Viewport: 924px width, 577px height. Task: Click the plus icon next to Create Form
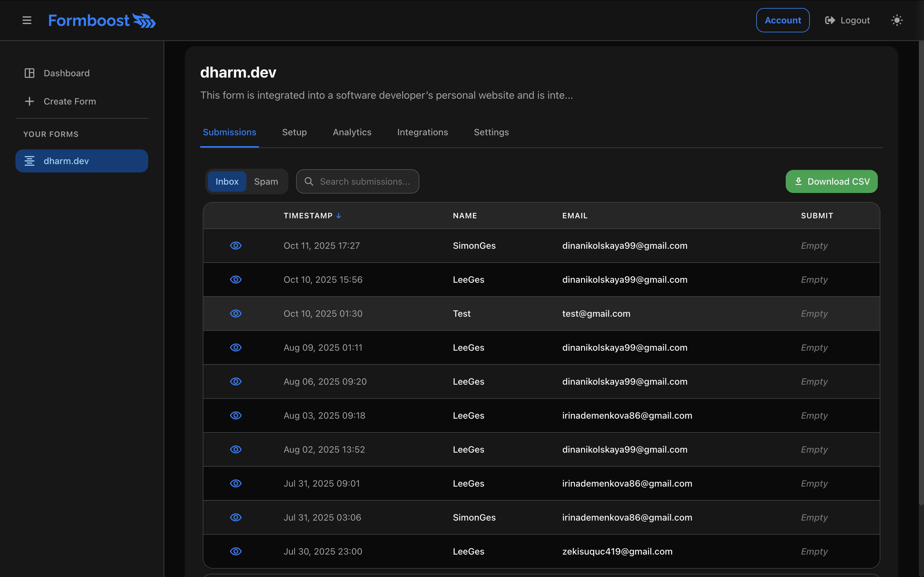30,101
